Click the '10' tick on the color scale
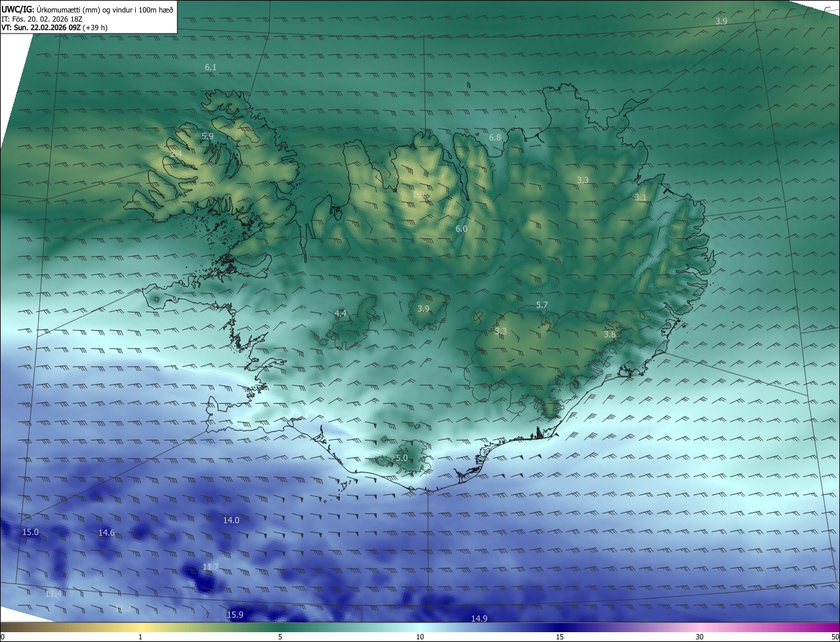This screenshot has width=840, height=642. tap(420, 637)
